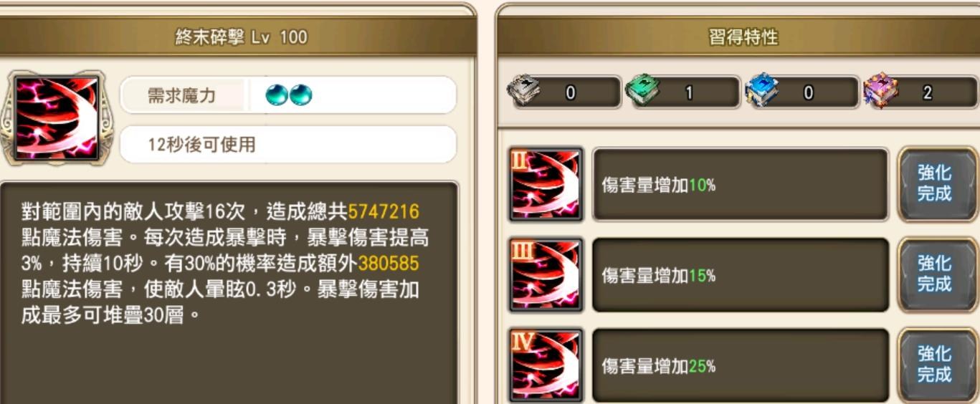980x404 pixels.
Task: Select the tier IV trait skill icon
Action: pyautogui.click(x=546, y=365)
